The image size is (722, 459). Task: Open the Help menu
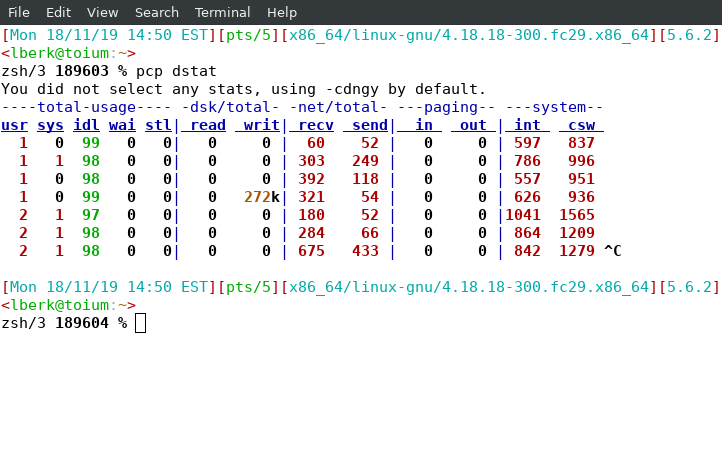point(282,12)
